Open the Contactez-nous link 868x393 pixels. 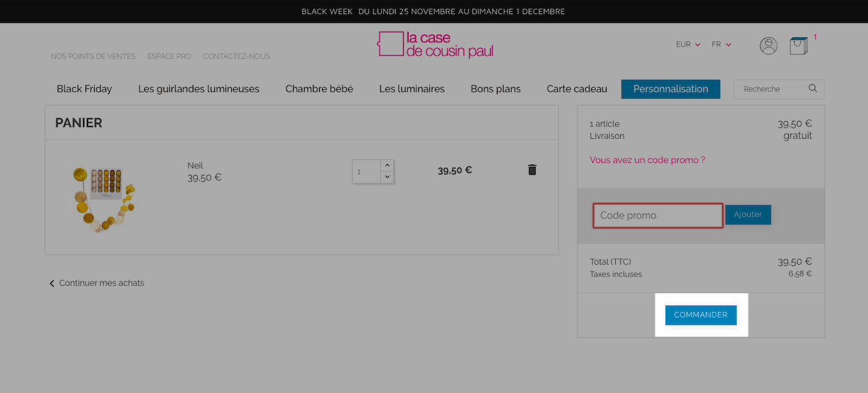237,56
